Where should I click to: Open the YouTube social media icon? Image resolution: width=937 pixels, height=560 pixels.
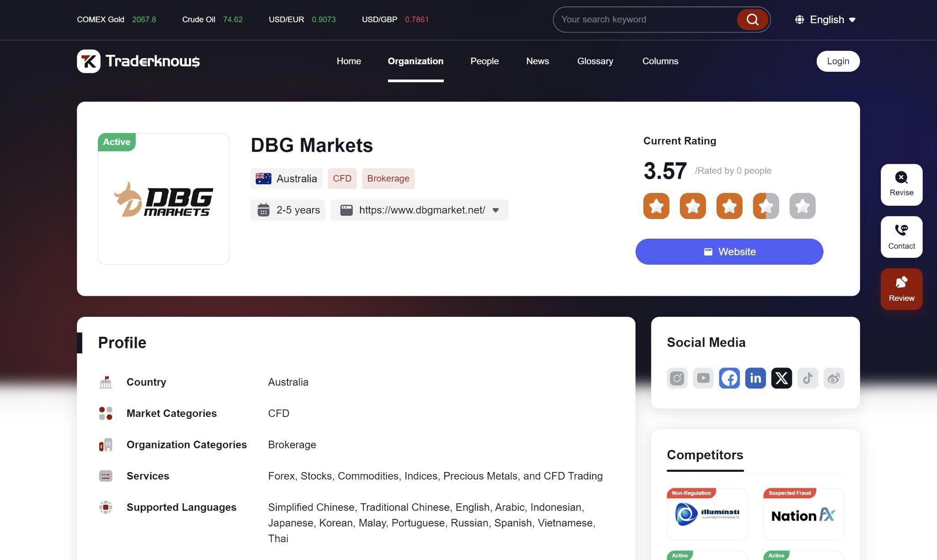click(x=703, y=378)
